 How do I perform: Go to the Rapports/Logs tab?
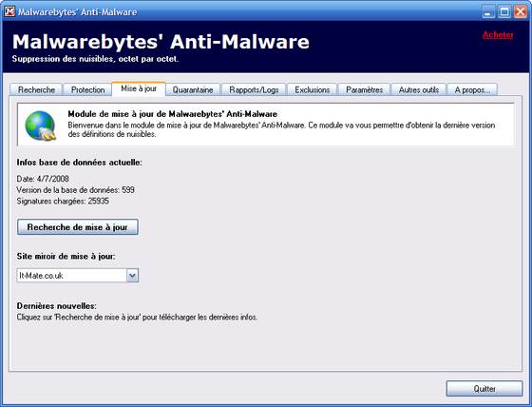coord(254,90)
